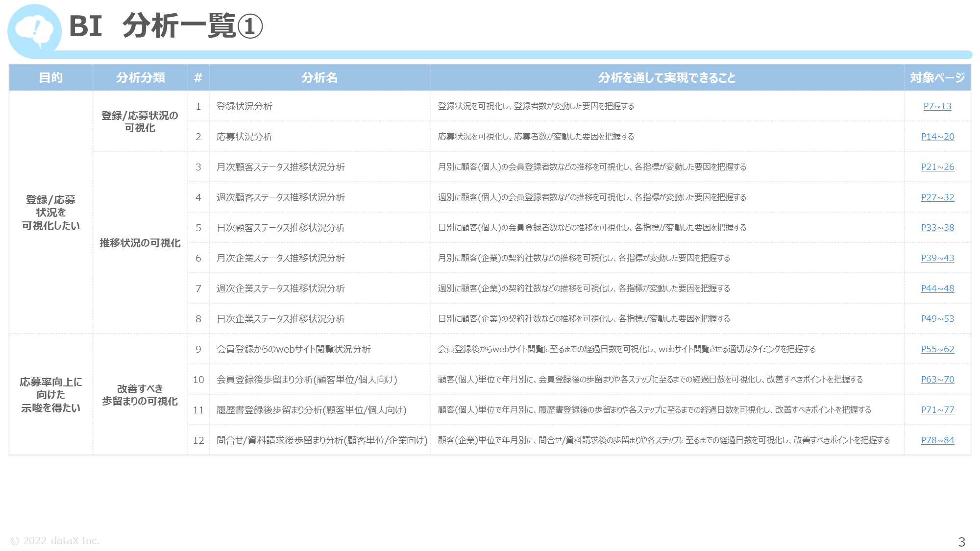Follow the P21~26 page link
This screenshot has height=551, width=980.
click(937, 167)
